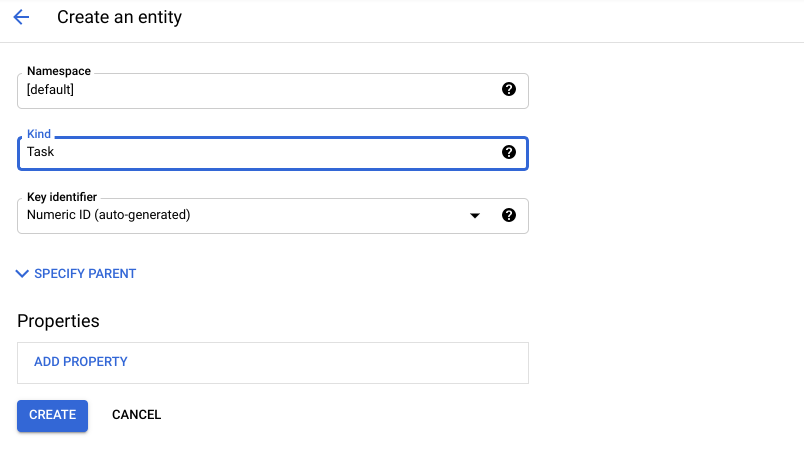This screenshot has width=804, height=475.
Task: Open the Namespace help question mark
Action: point(509,89)
